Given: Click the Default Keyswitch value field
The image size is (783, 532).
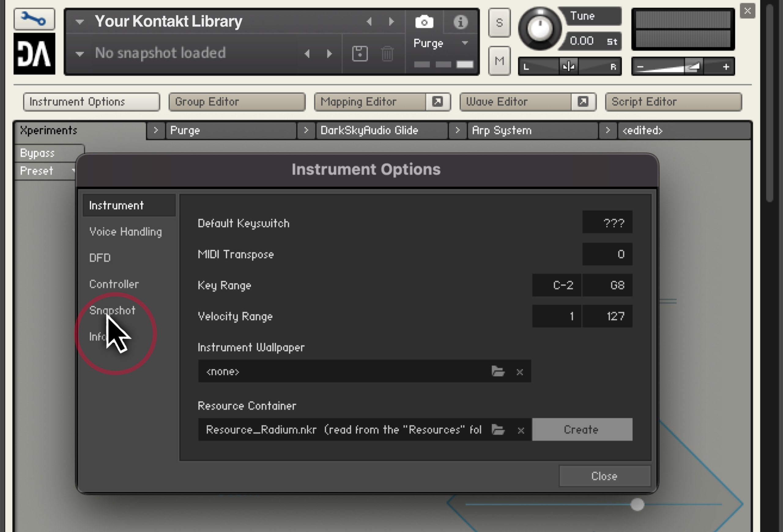Looking at the screenshot, I should tap(607, 222).
